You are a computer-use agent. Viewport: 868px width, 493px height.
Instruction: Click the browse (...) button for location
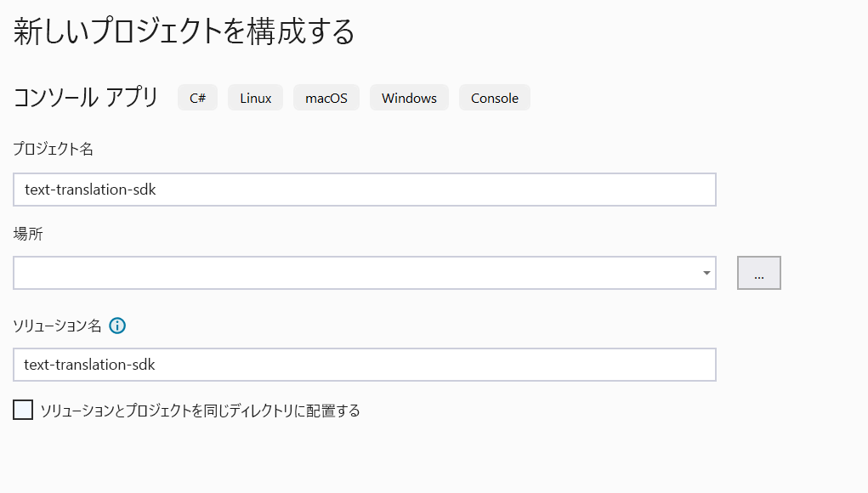click(759, 273)
